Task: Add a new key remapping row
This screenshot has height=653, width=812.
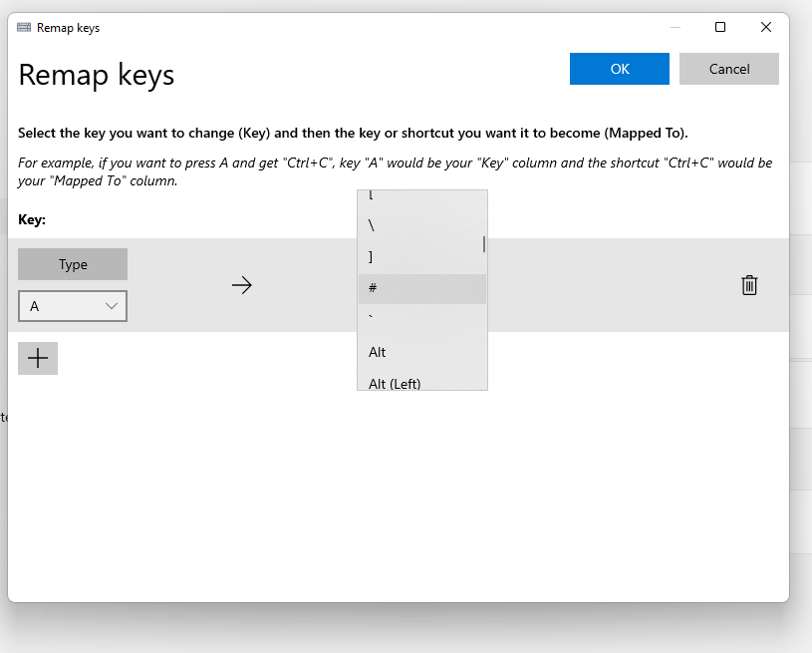Action: tap(38, 358)
